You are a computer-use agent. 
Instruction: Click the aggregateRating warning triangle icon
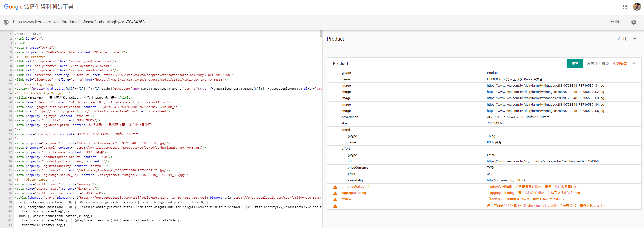tap(335, 193)
